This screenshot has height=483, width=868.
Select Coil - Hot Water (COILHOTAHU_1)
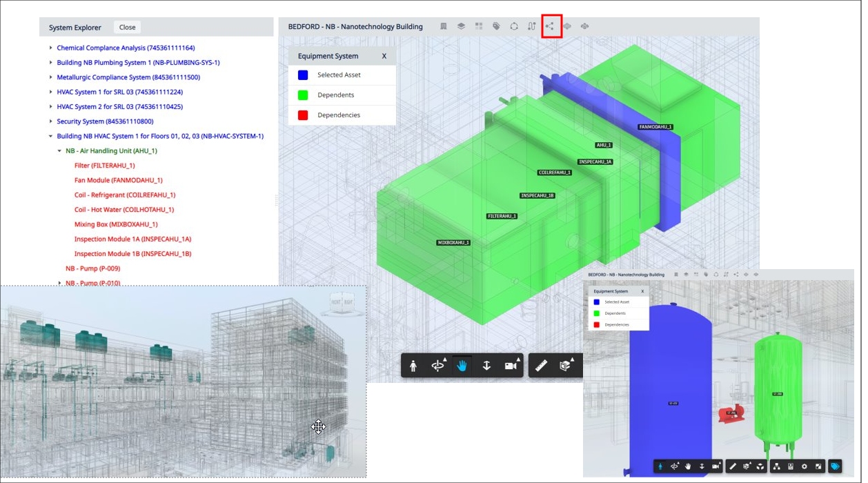coord(124,210)
